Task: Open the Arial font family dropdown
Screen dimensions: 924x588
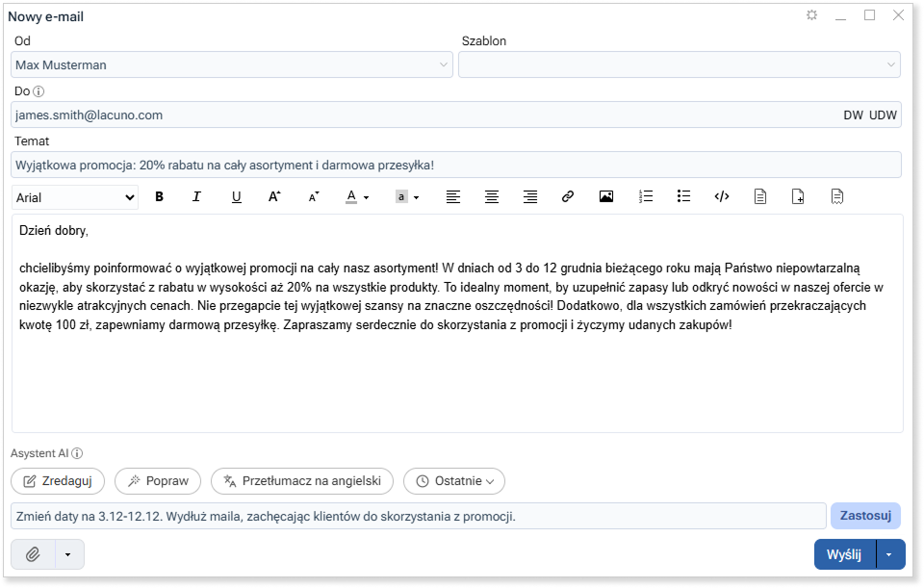Action: tap(76, 197)
